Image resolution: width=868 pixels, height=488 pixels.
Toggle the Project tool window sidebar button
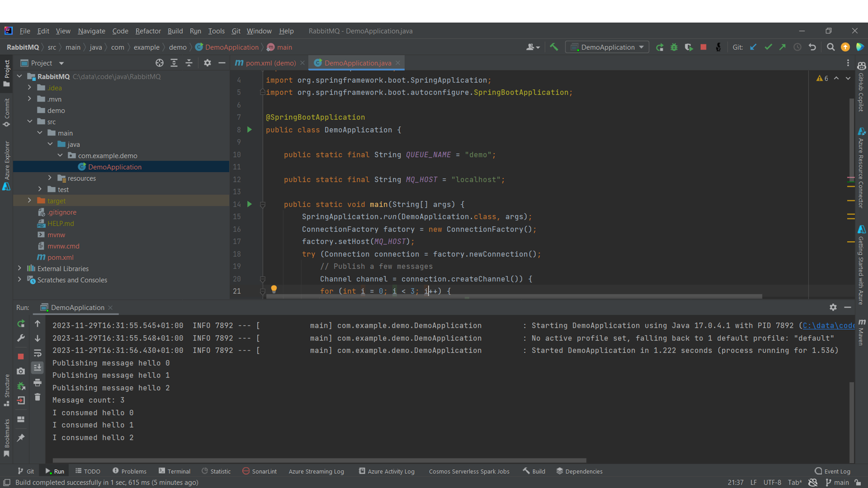[7, 72]
